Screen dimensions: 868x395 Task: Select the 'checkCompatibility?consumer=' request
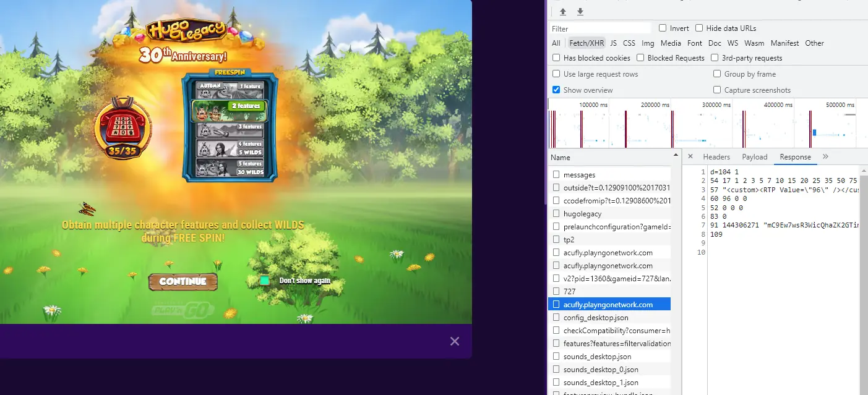[609, 331]
